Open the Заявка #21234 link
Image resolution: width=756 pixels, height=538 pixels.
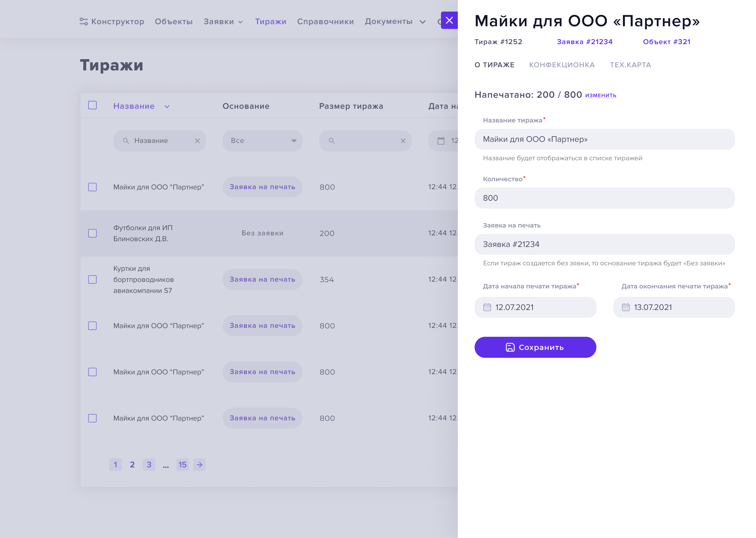tap(585, 42)
